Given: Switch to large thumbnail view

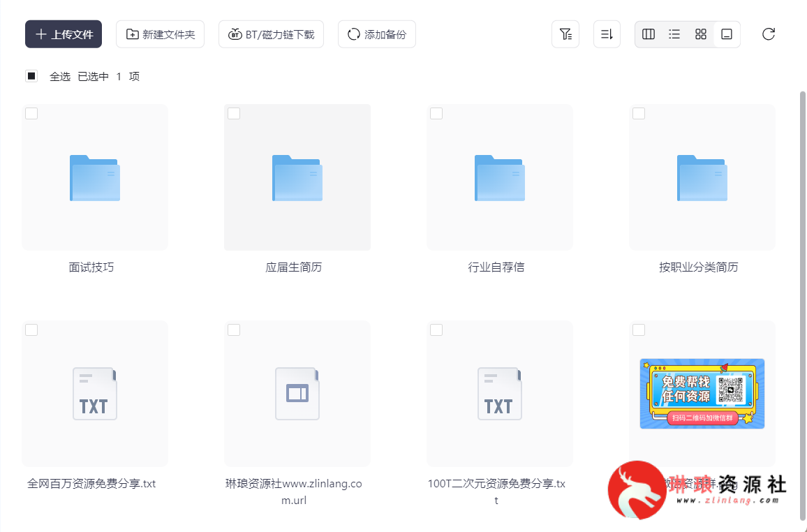Looking at the screenshot, I should click(x=727, y=34).
